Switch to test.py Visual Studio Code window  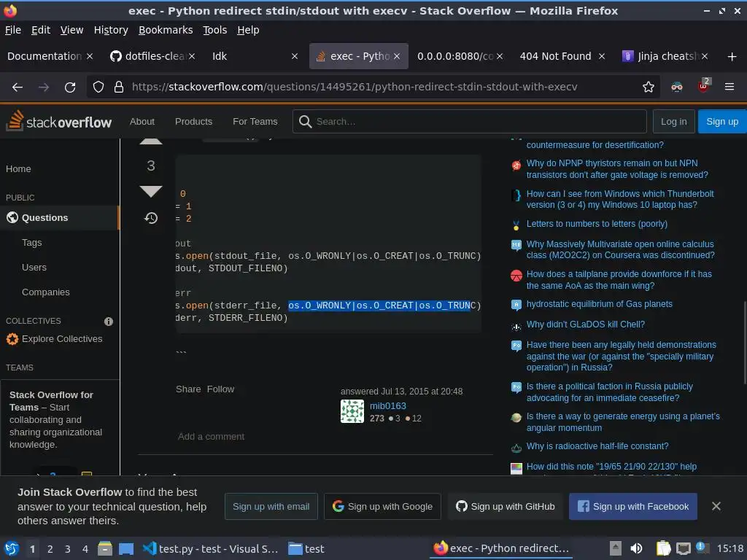click(x=211, y=548)
